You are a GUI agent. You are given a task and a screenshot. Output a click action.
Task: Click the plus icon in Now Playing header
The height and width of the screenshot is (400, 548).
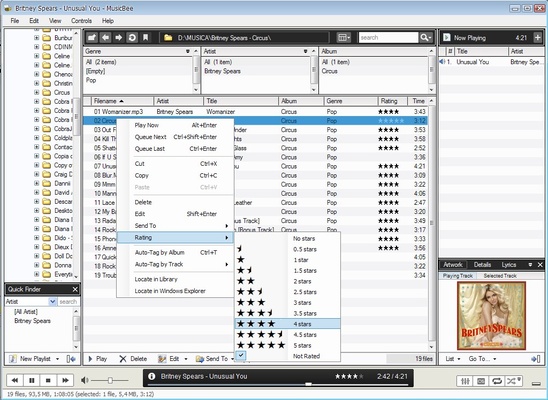537,37
